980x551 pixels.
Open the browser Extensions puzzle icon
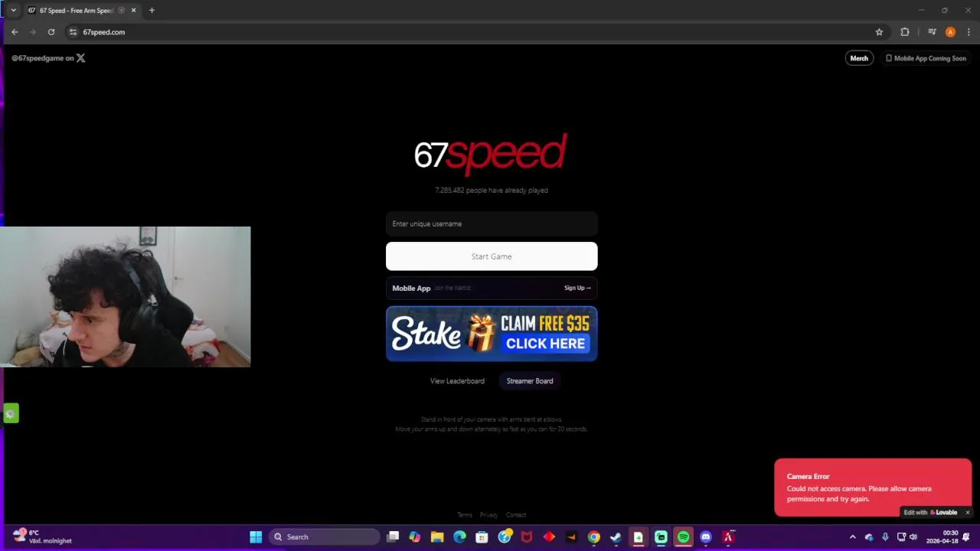point(905,32)
